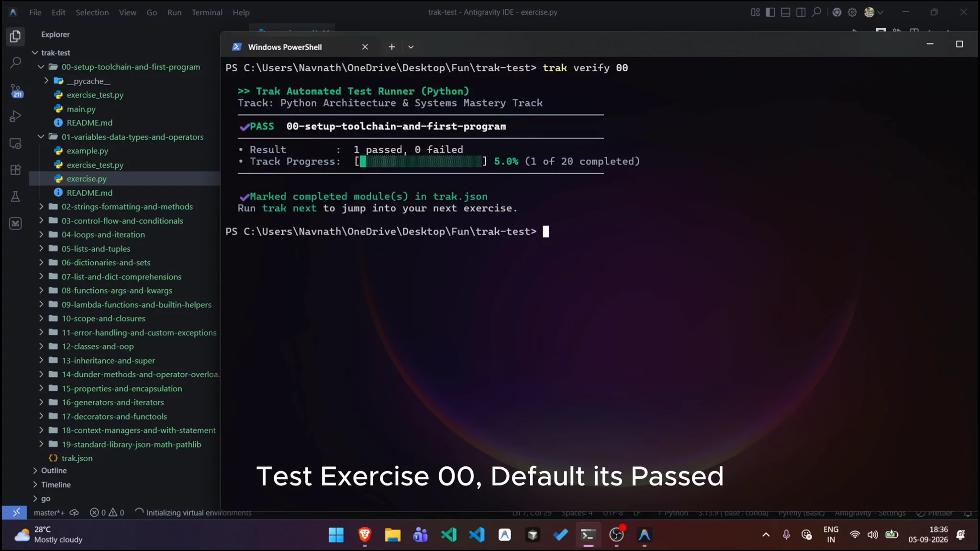Screen dimensions: 980x551
Task: Click the errors and warnings indicator
Action: pyautogui.click(x=107, y=512)
